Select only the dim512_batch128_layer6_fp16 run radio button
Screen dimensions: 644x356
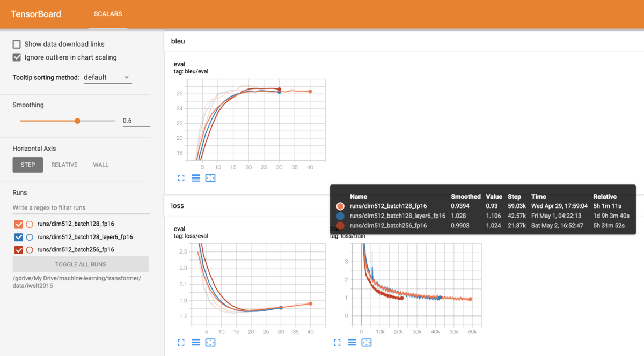click(30, 237)
